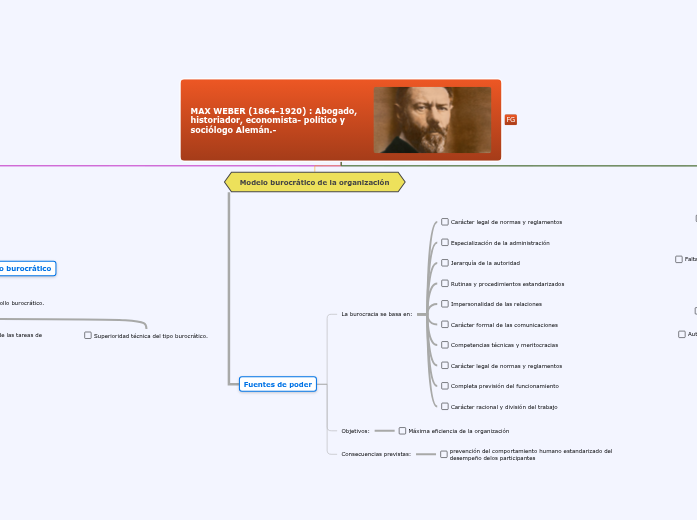697x520 pixels.
Task: Select the Fuentes de poder node
Action: click(278, 384)
